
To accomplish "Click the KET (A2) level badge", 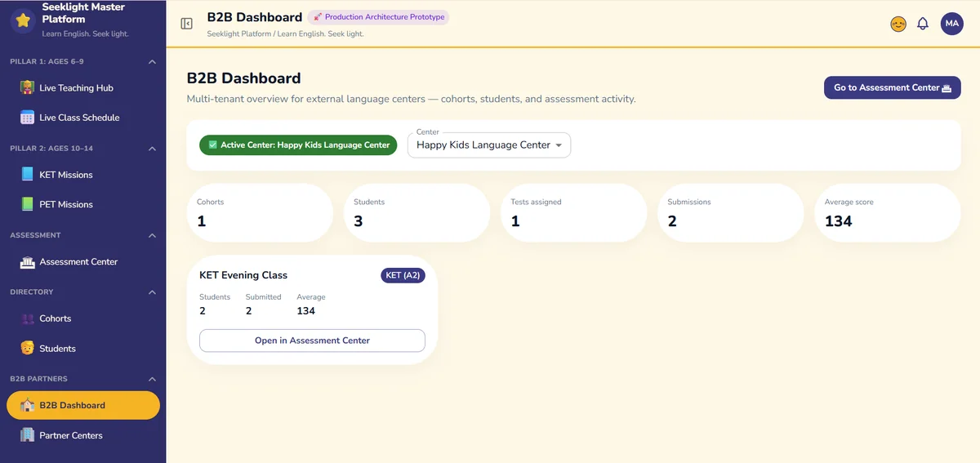I will point(403,275).
